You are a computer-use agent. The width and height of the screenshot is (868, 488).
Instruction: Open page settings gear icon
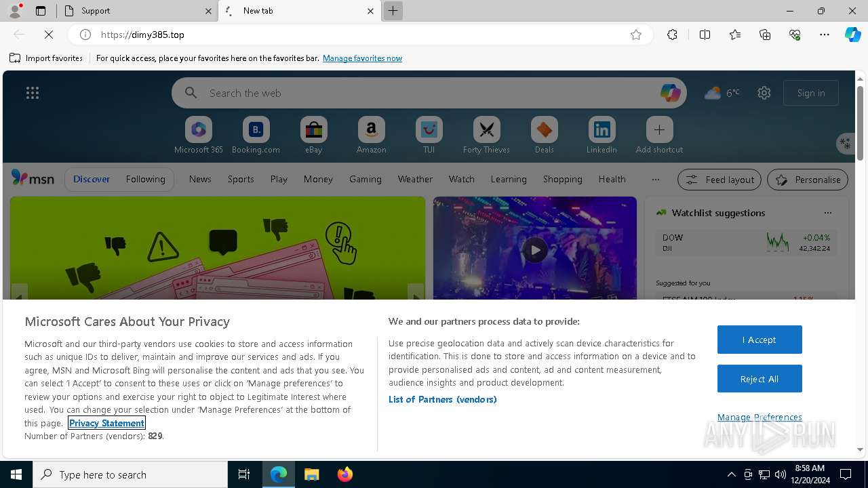coord(764,93)
